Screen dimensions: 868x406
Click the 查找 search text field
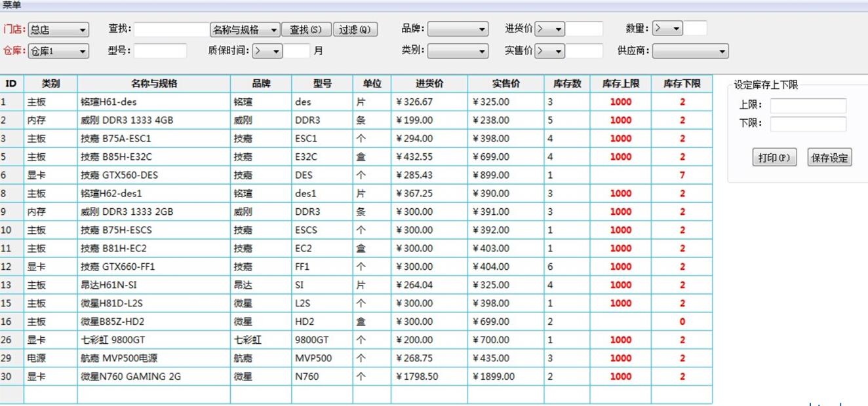pos(171,29)
